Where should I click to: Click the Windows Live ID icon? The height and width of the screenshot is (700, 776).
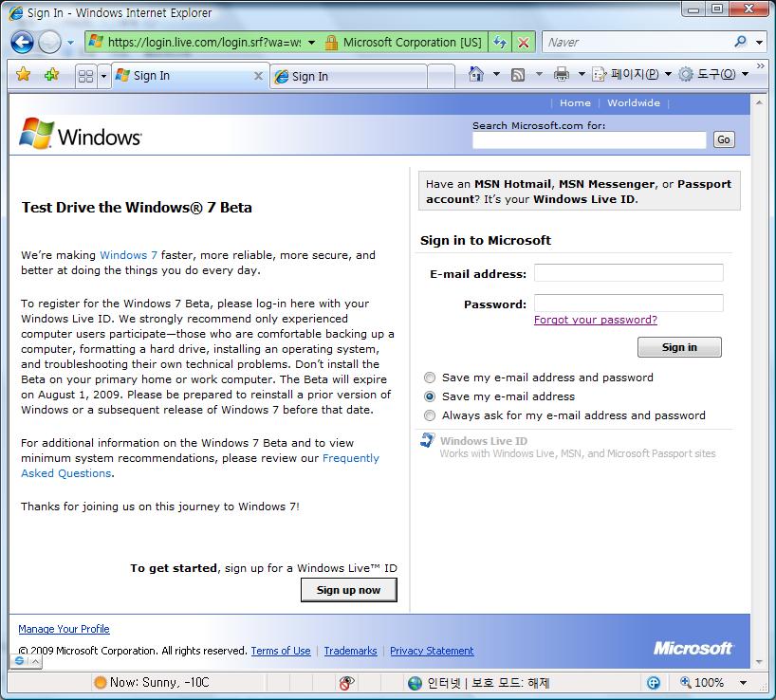428,439
